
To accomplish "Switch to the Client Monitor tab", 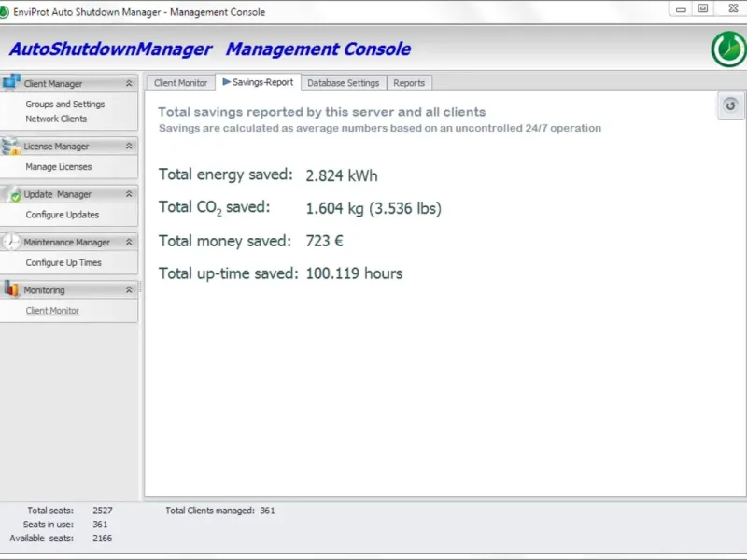I will 180,83.
